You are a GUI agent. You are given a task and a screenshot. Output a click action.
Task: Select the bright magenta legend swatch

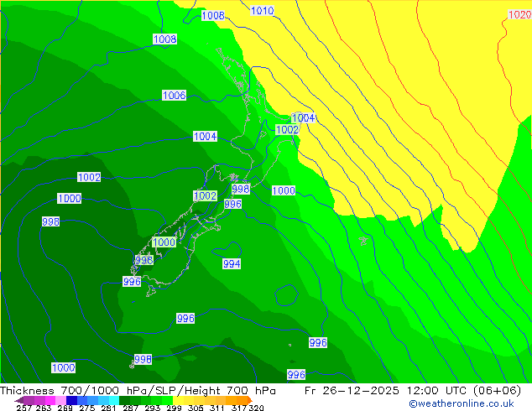click(50, 400)
